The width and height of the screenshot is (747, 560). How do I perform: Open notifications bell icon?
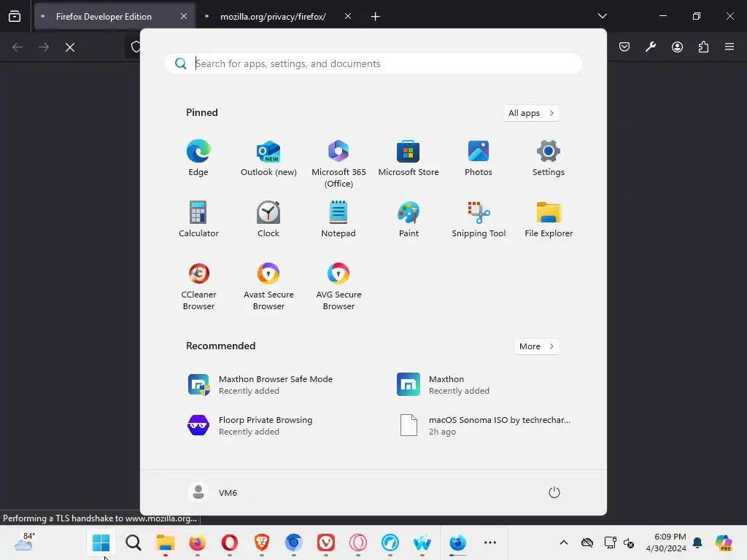(x=697, y=542)
